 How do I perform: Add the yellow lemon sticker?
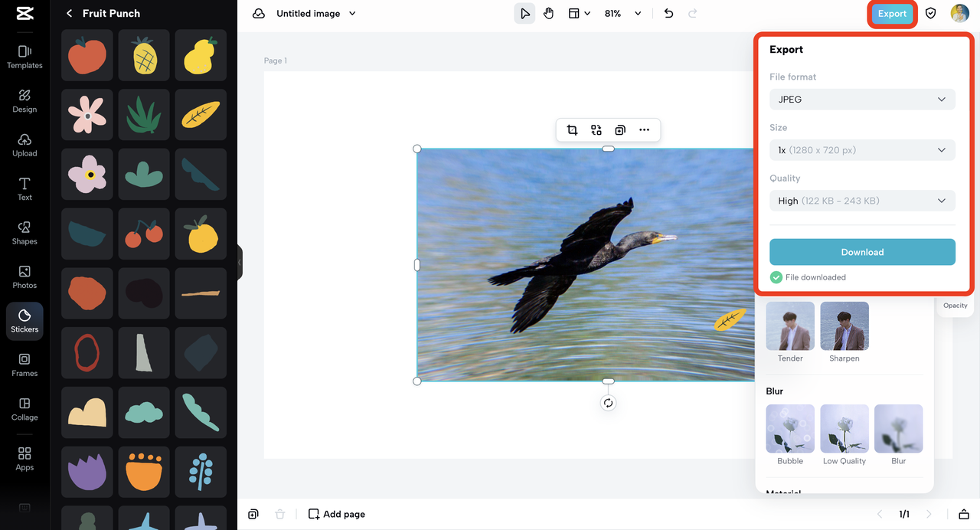(201, 234)
